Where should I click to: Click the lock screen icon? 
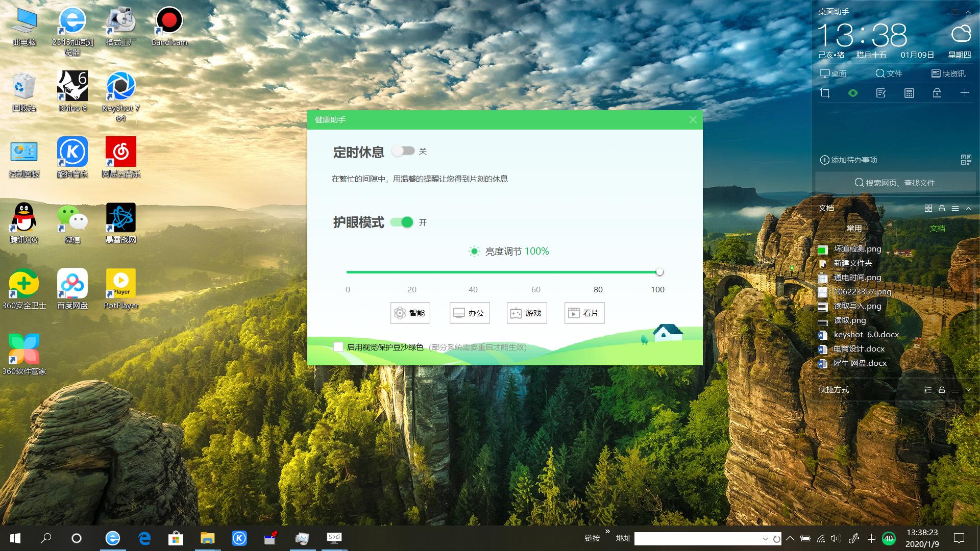pyautogui.click(x=937, y=93)
